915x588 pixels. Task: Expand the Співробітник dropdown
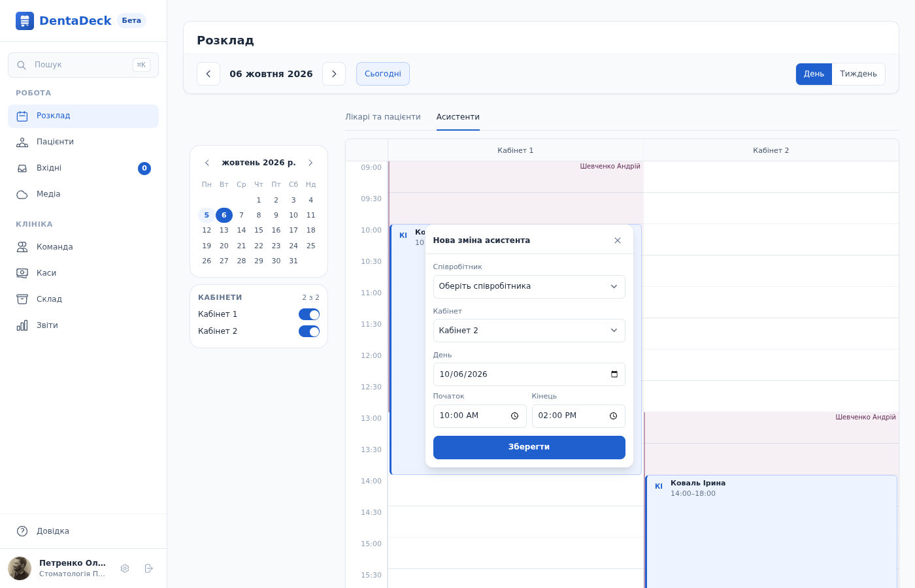pos(529,287)
